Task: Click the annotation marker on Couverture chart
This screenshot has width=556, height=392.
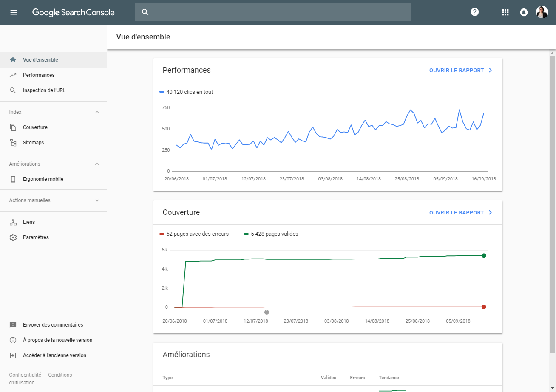Action: click(x=267, y=312)
